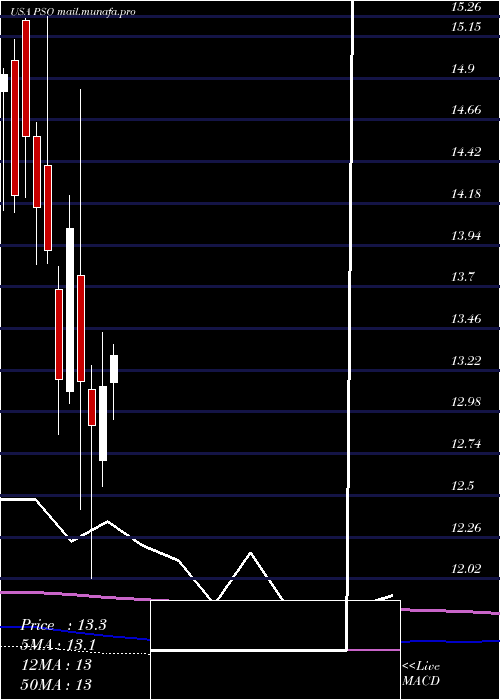The image size is (500, 700).
Task: Click the 12.5 price axis label
Action: [x=462, y=486]
